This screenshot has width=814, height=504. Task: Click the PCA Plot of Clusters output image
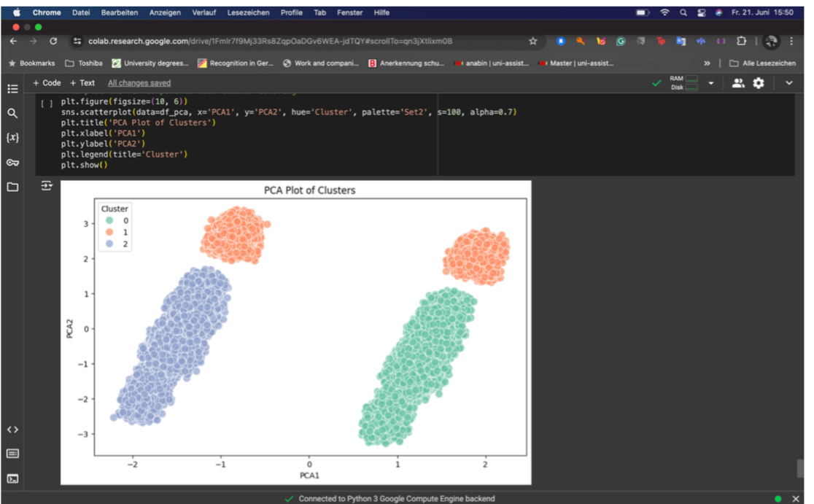pyautogui.click(x=296, y=333)
